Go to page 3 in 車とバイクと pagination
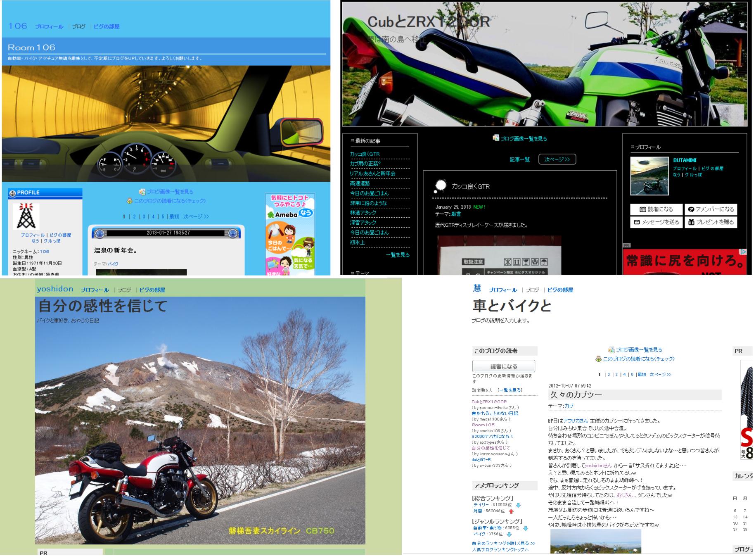Viewport: 756px width, 556px height. 616,375
